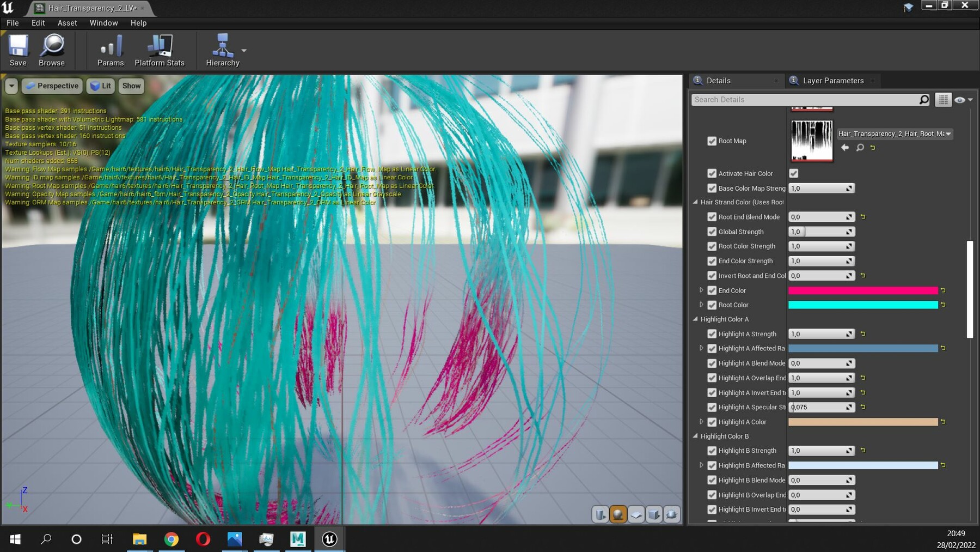Browse to Root Map texture in Content Browser
This screenshot has height=552, width=980.
[x=860, y=148]
